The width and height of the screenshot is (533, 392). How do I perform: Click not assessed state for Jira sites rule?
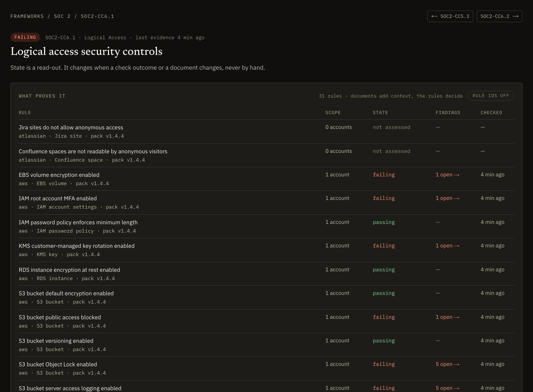[391, 127]
